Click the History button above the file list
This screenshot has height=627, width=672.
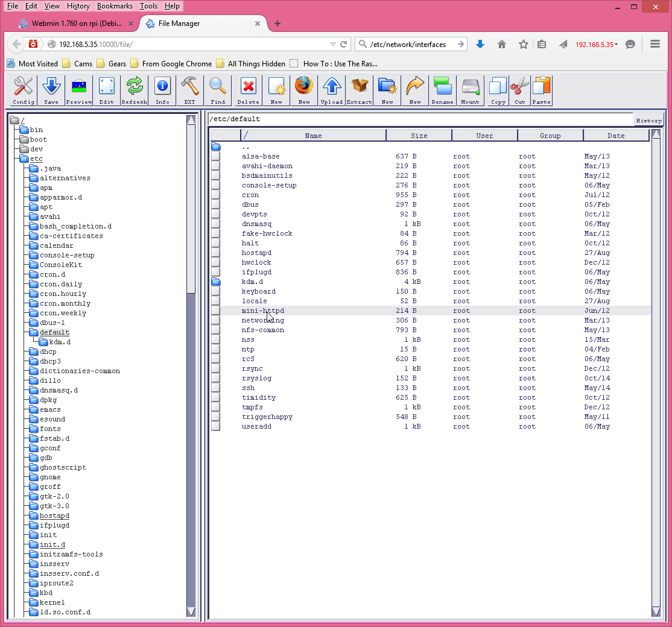(648, 120)
